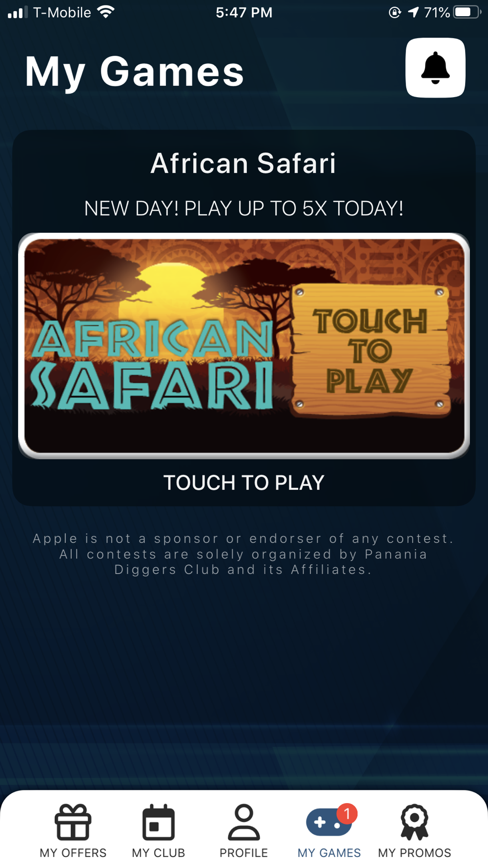Image resolution: width=488 pixels, height=868 pixels.
Task: Tap the TOUCH TO PLAY text below banner
Action: point(244,483)
